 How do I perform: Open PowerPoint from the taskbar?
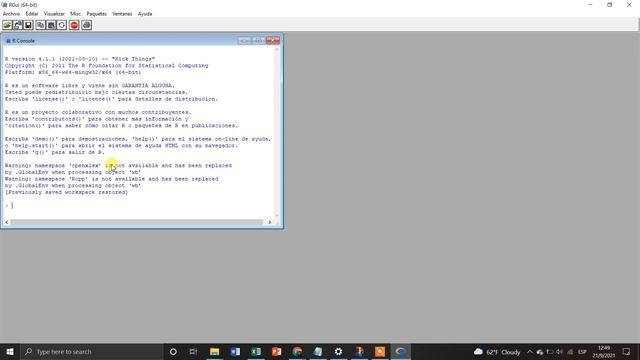[276, 351]
